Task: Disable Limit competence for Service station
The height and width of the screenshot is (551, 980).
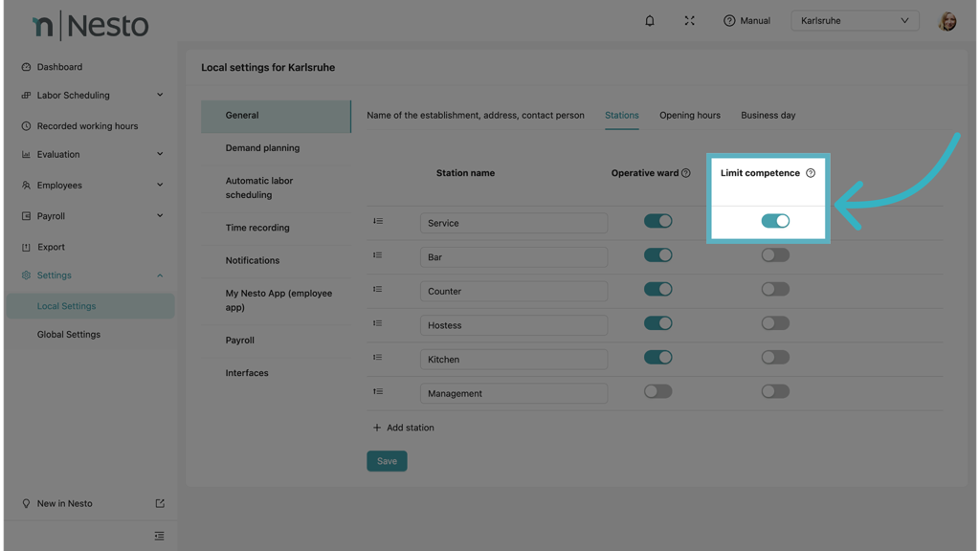Action: (775, 221)
